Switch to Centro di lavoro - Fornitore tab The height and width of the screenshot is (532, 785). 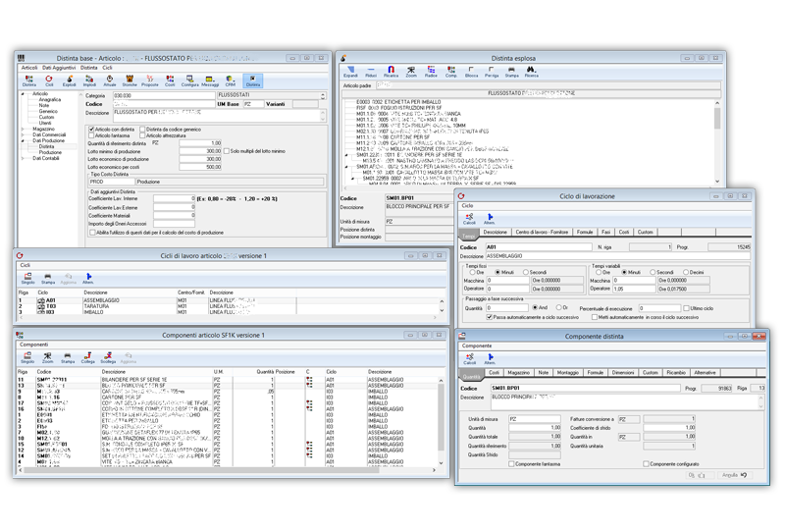(542, 232)
